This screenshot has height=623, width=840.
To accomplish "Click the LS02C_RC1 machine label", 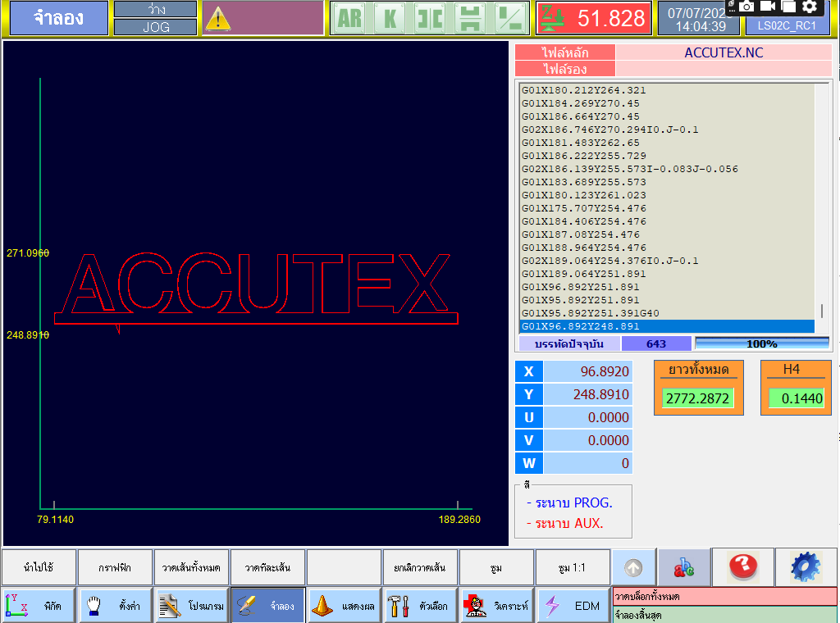I will click(787, 25).
